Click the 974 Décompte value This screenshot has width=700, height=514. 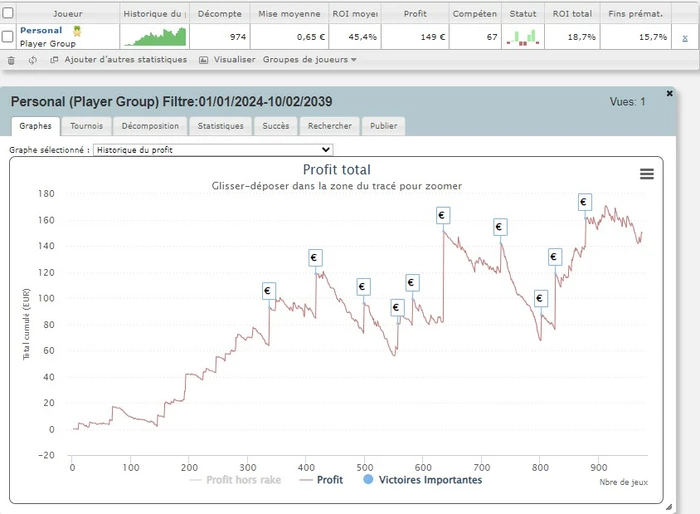(238, 37)
